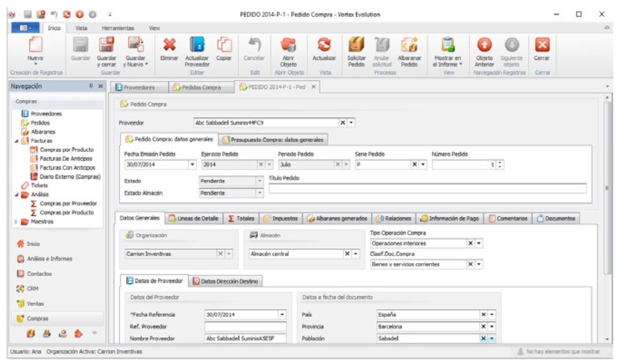Open Clasif.Doc.Compra dropdown arrow

point(479,264)
